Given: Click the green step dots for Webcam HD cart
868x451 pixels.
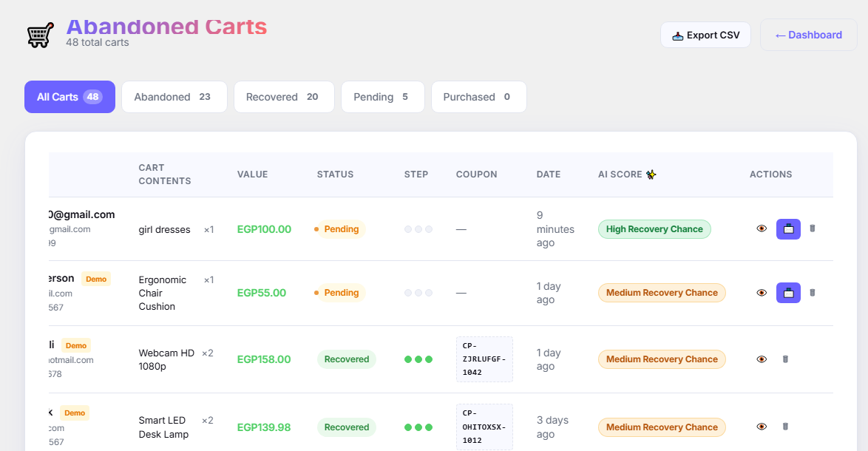Looking at the screenshot, I should 418,359.
